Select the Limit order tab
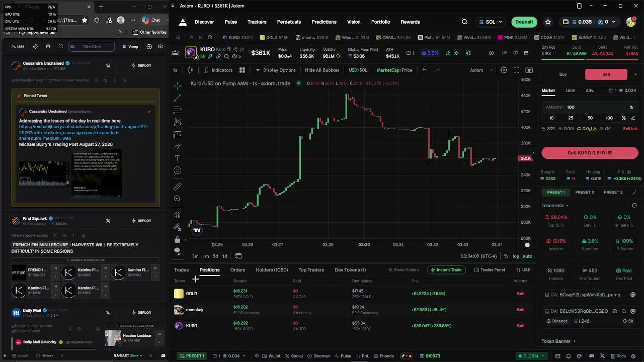The image size is (644, 362). [x=570, y=90]
